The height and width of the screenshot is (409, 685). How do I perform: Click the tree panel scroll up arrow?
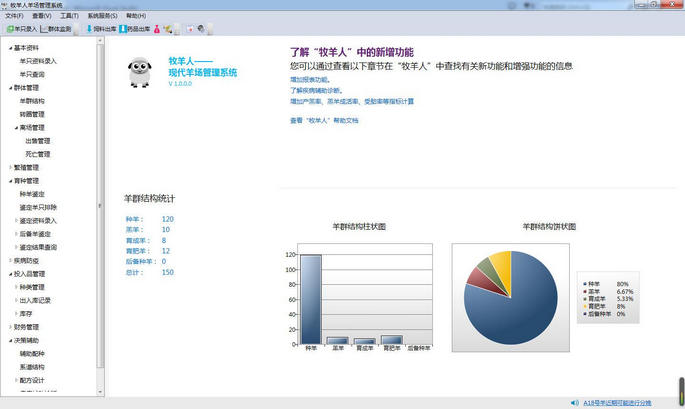point(100,40)
